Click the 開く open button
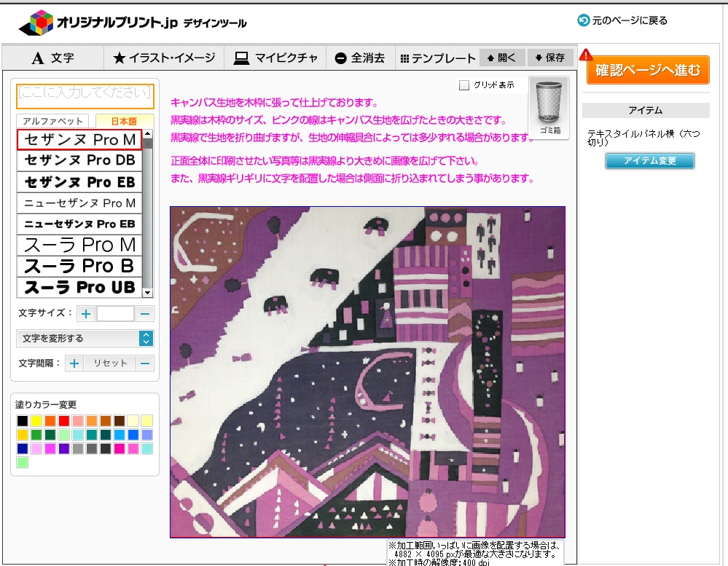The height and width of the screenshot is (566, 728). point(502,58)
